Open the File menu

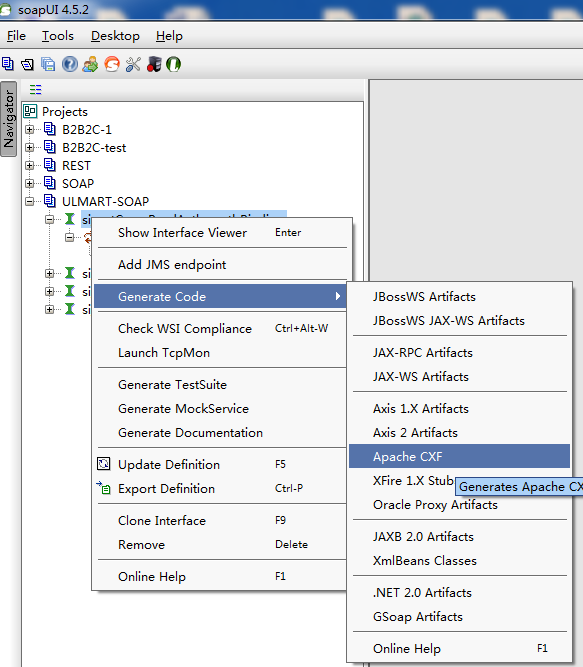[16, 36]
